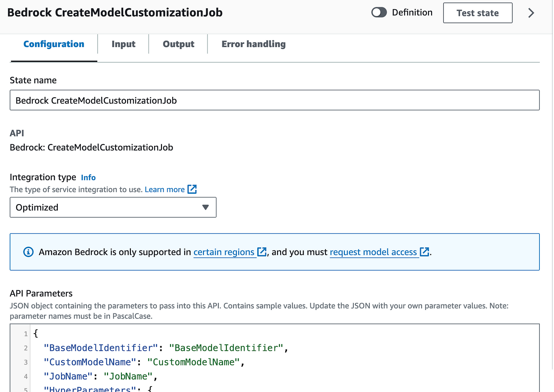The width and height of the screenshot is (554, 392).
Task: Open the Input tab
Action: pyautogui.click(x=123, y=44)
